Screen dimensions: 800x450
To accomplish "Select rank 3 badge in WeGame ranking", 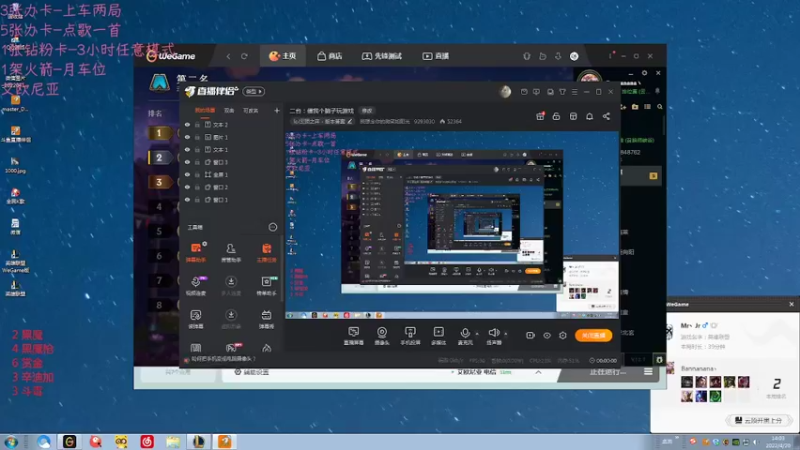I will pyautogui.click(x=159, y=182).
